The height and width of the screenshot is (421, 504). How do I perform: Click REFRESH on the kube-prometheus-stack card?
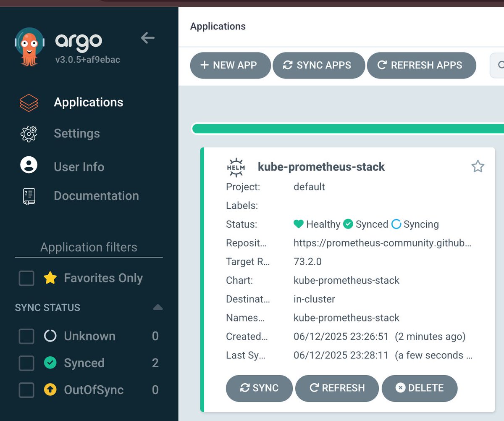(x=337, y=388)
